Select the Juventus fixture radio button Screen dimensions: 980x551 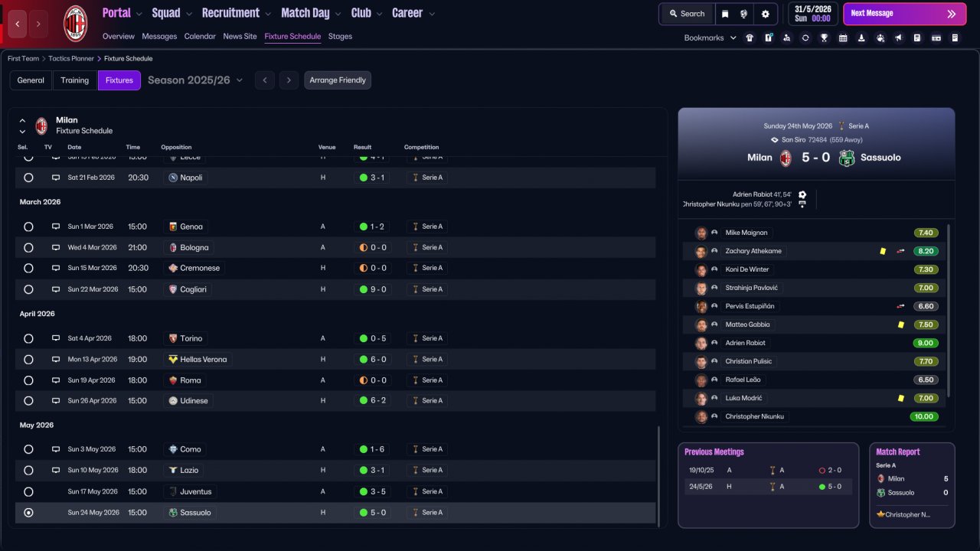(x=28, y=491)
